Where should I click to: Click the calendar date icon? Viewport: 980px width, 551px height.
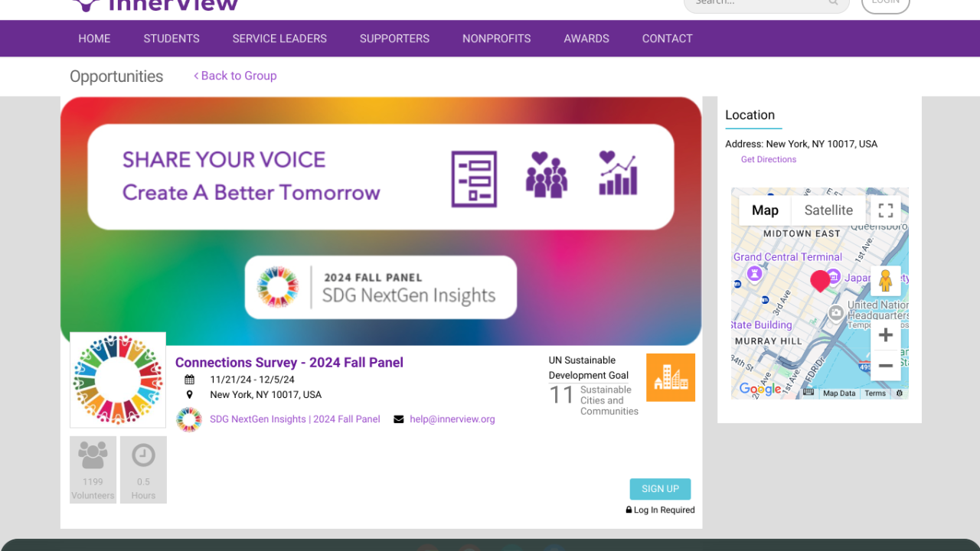pos(190,380)
